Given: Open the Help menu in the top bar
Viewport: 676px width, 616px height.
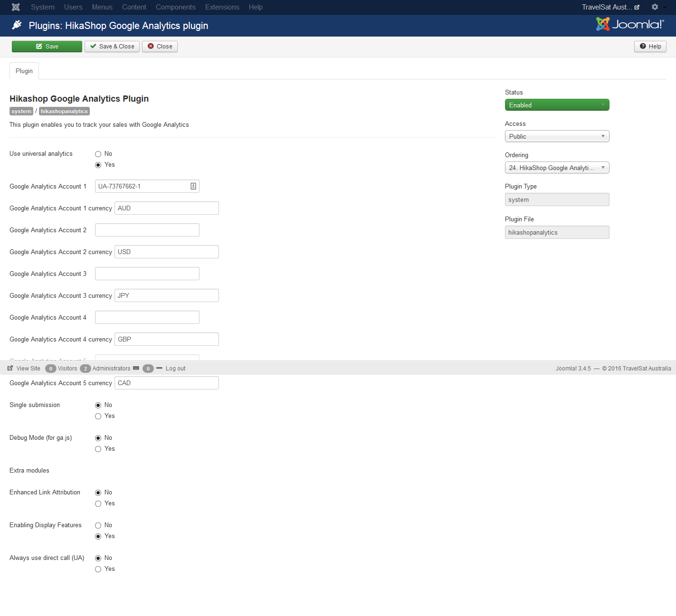Looking at the screenshot, I should pos(256,7).
